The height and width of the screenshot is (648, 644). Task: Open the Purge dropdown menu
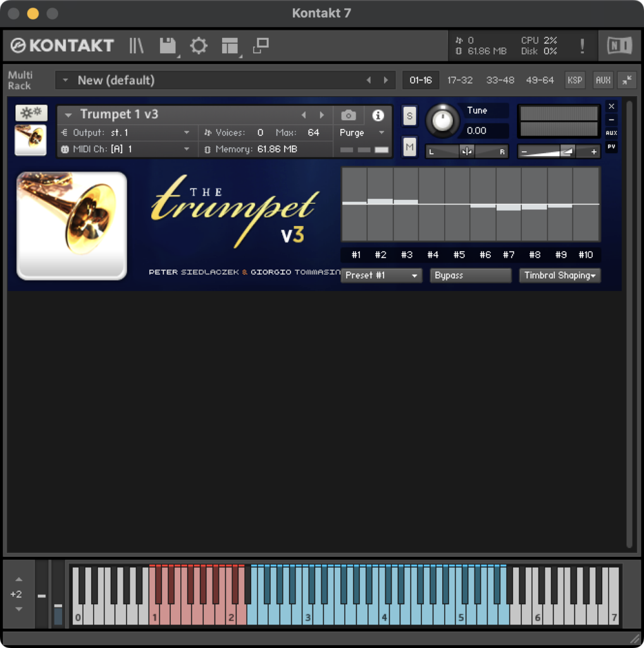[362, 133]
